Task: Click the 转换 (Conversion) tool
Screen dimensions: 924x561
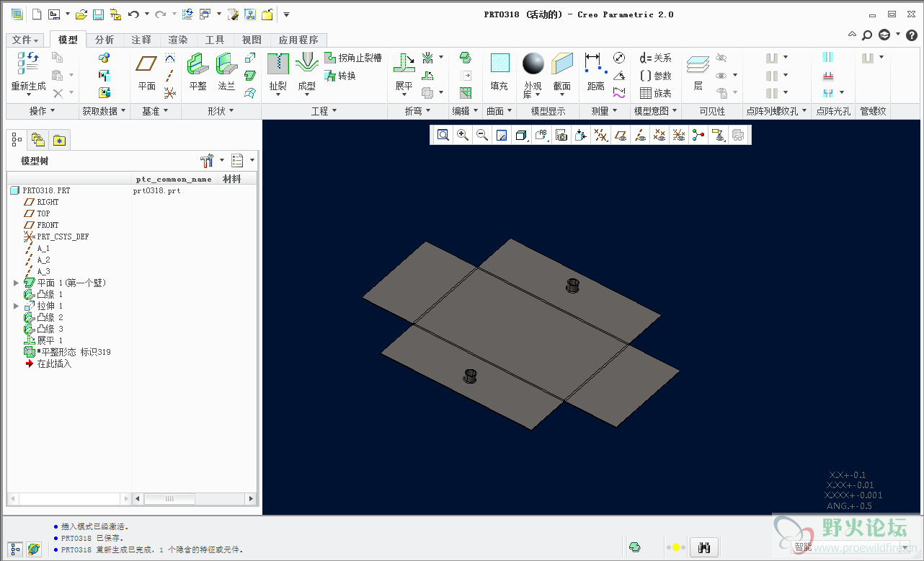Action: [340, 76]
